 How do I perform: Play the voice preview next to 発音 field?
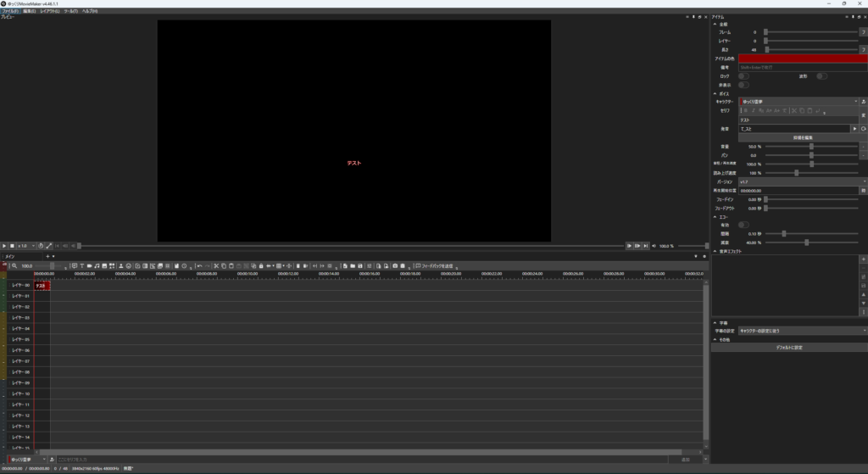[x=854, y=129]
